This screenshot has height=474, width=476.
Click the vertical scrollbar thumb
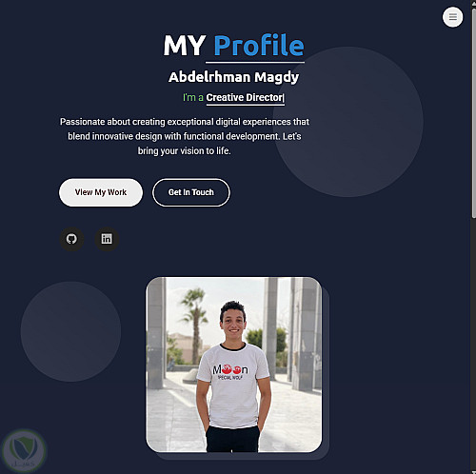click(x=473, y=112)
